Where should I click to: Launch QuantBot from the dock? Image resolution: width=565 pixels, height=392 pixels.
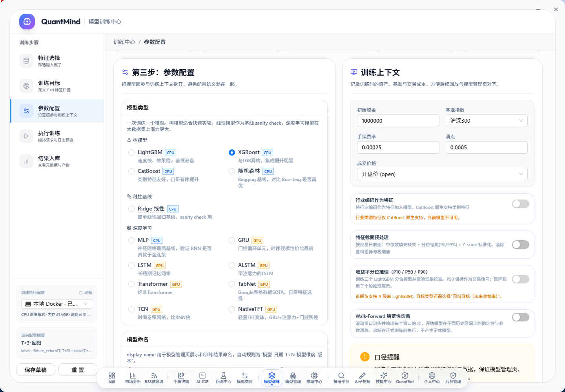click(405, 378)
